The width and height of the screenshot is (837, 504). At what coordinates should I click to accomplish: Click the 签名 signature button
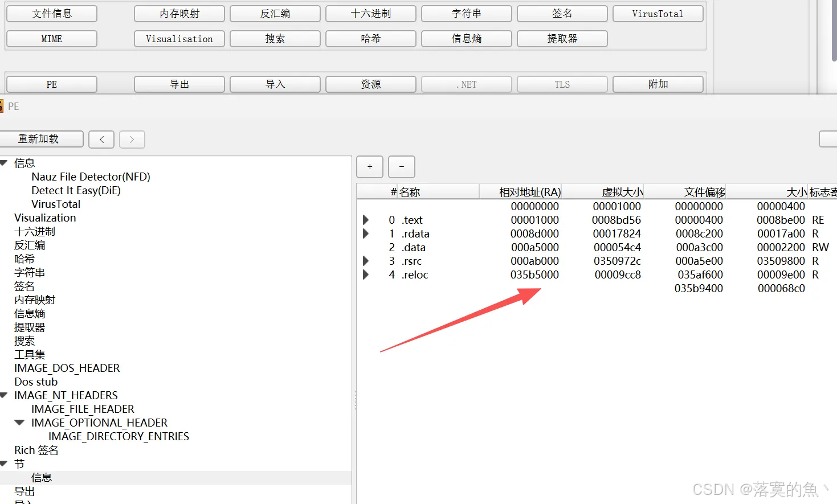(562, 14)
